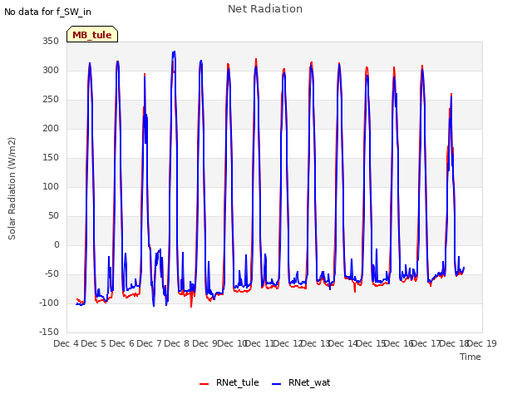532x399 pixels.
Task: Click the Time axis label
Action: click(x=470, y=357)
